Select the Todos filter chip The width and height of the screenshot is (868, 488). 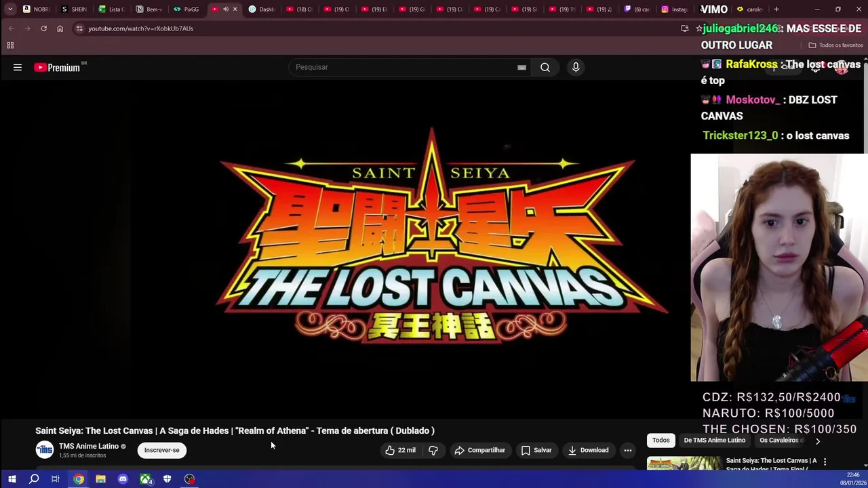click(x=660, y=441)
